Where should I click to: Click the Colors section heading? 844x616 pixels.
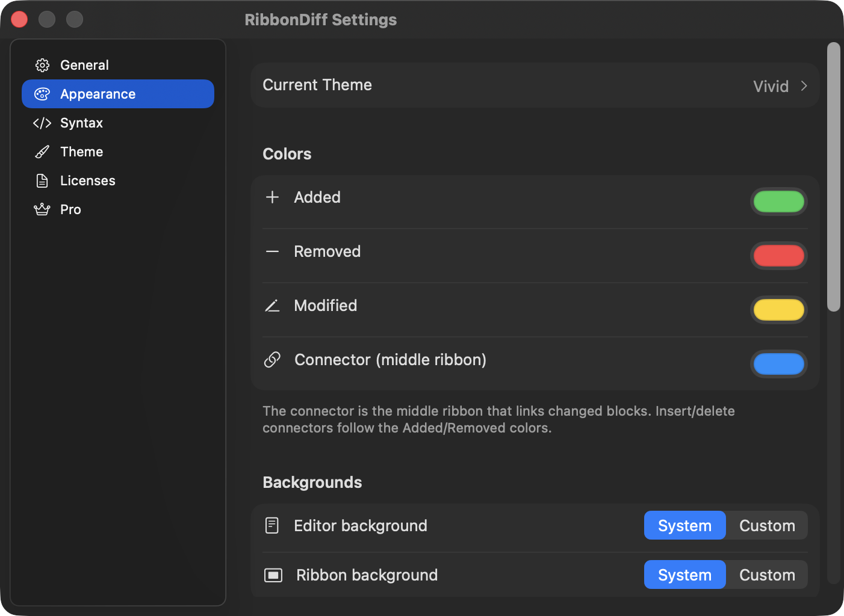coord(287,154)
